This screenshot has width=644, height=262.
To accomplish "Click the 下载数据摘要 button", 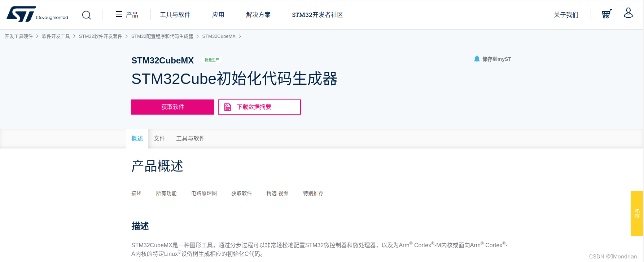I will 259,107.
